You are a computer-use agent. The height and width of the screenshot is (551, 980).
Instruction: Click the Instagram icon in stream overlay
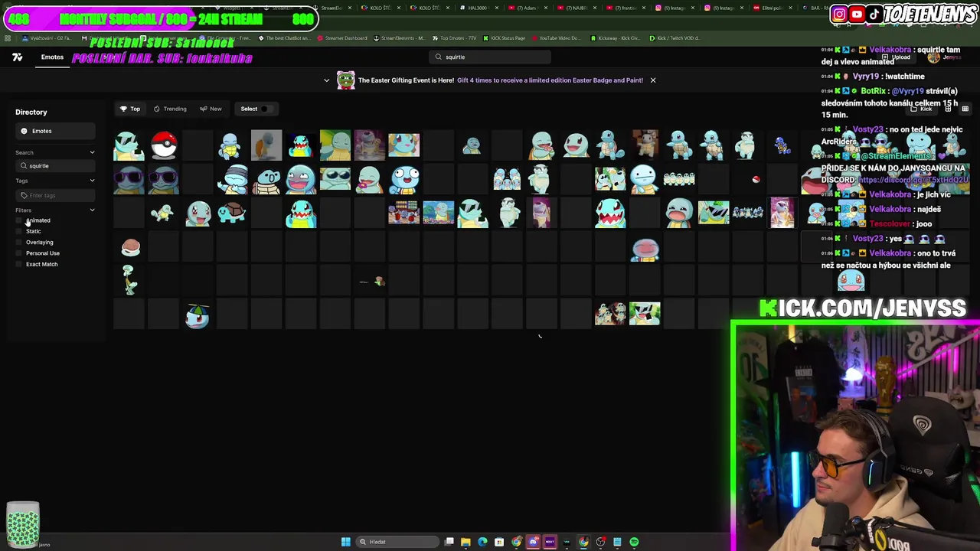(839, 14)
